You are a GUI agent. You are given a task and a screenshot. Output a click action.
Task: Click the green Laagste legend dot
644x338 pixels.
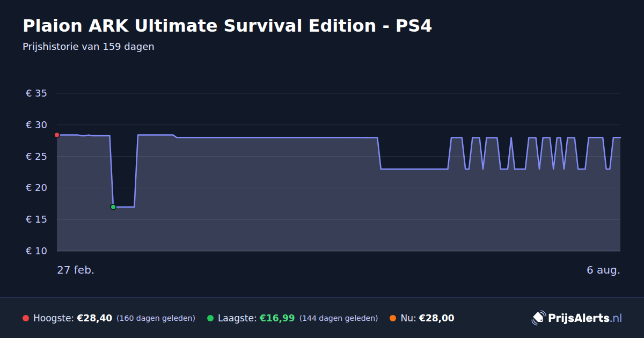pos(210,318)
